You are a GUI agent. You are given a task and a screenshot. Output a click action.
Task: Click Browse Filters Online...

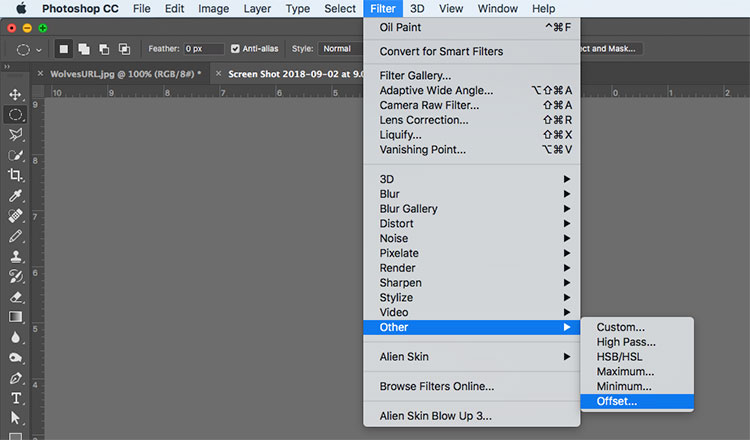click(472, 386)
